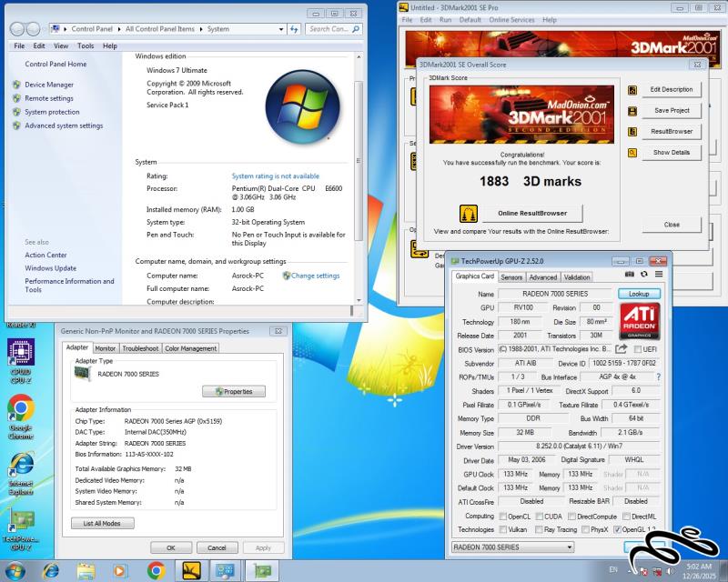Click the Device Manager link
The width and height of the screenshot is (728, 582).
(x=49, y=85)
